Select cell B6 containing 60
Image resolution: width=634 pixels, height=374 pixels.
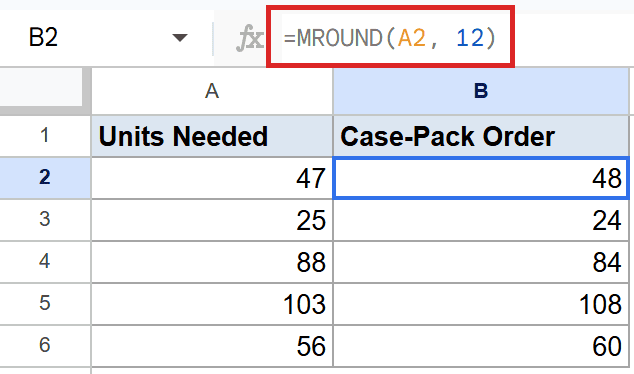[x=481, y=346]
